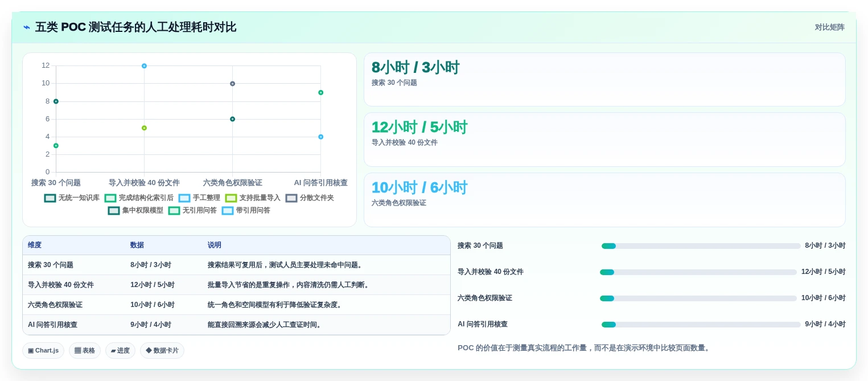Image resolution: width=868 pixels, height=381 pixels.
Task: Click the grey data point at value 10
Action: [x=232, y=84]
